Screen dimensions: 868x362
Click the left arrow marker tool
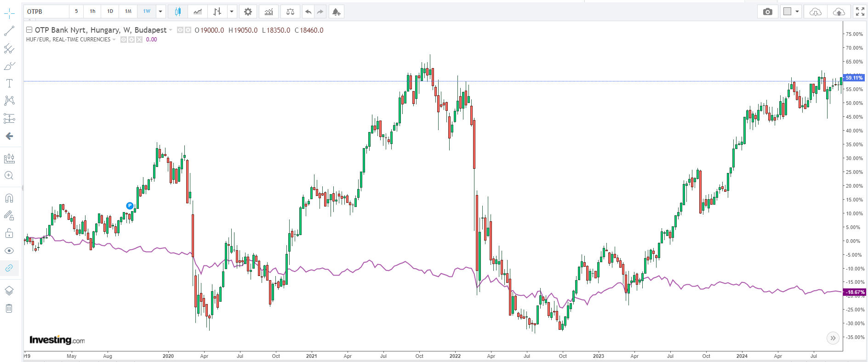click(x=9, y=136)
